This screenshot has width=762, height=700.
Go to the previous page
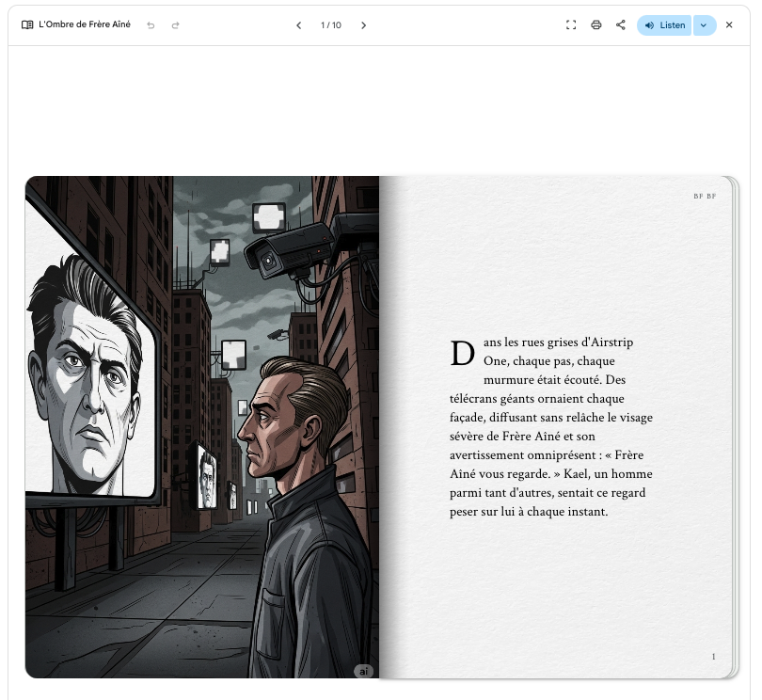(299, 25)
